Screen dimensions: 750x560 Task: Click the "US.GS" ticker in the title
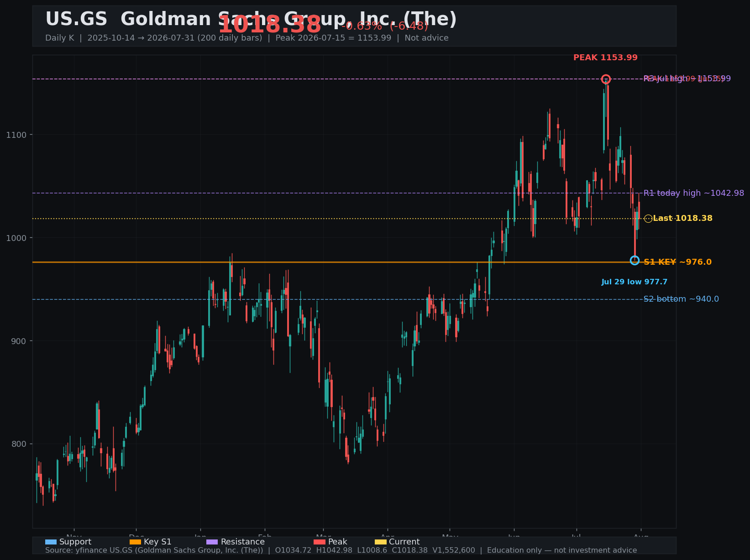(76, 19)
